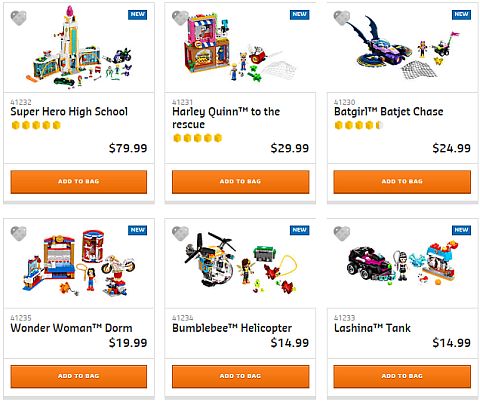Click NEW badge on Super Hero High School
Image resolution: width=480 pixels, height=402 pixels.
point(137,14)
